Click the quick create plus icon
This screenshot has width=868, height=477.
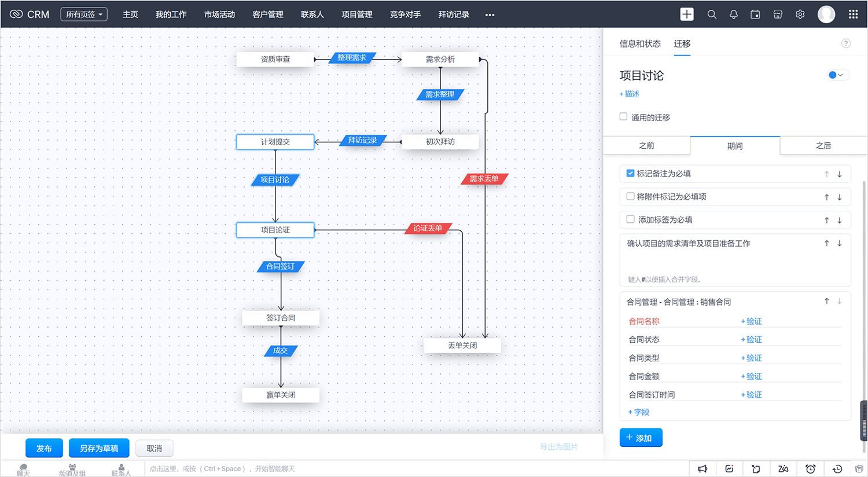(687, 14)
